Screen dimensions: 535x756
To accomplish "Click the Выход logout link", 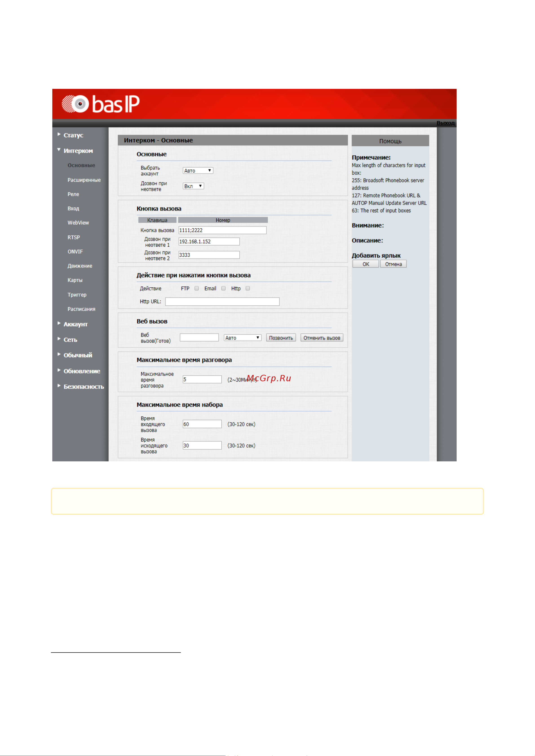I will [x=446, y=123].
